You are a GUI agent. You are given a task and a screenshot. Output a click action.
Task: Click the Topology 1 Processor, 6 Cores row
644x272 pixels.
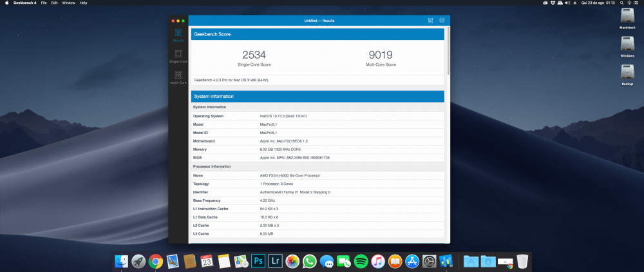tap(317, 184)
